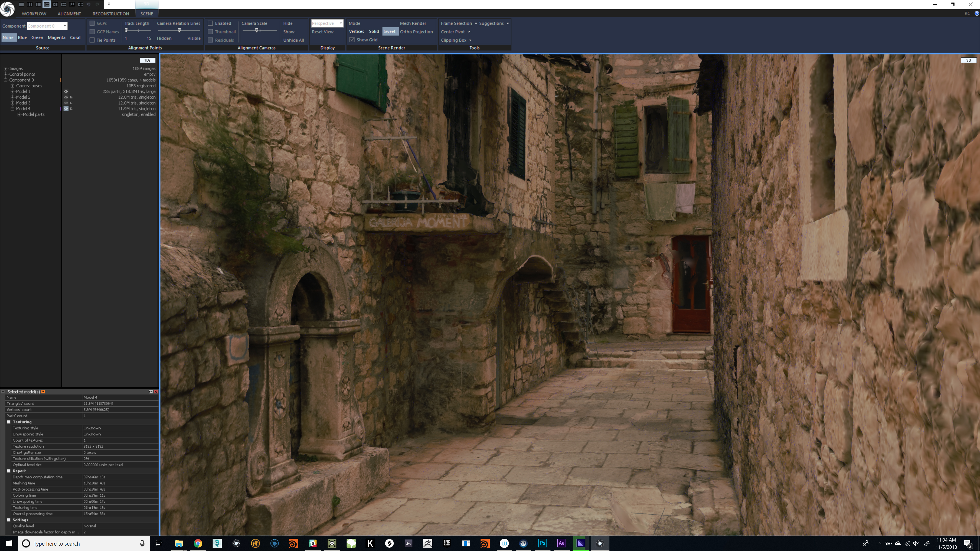Toggle visibility eye for Model 4

(x=66, y=109)
